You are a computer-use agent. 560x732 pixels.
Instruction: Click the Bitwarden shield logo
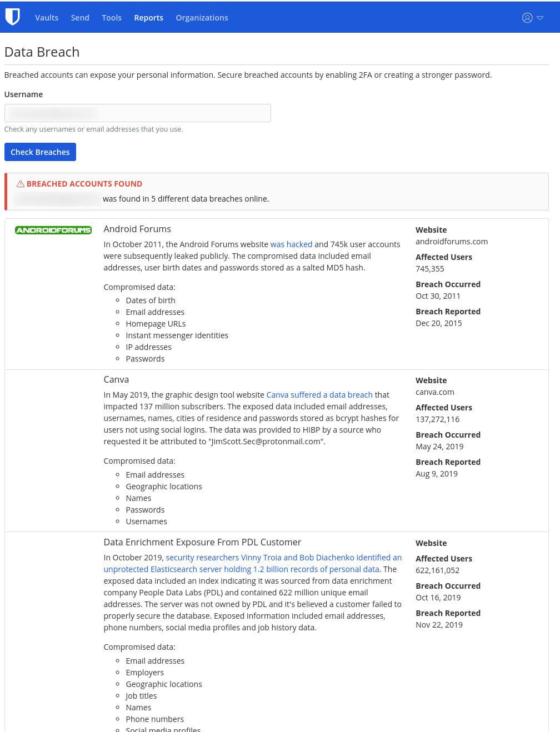tap(12, 17)
